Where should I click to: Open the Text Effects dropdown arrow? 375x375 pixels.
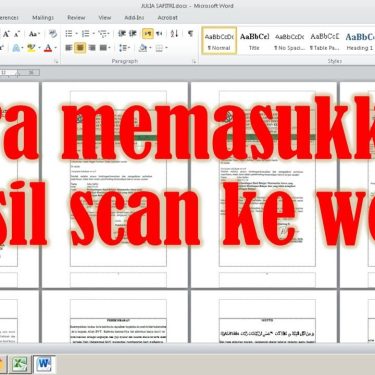22,49
